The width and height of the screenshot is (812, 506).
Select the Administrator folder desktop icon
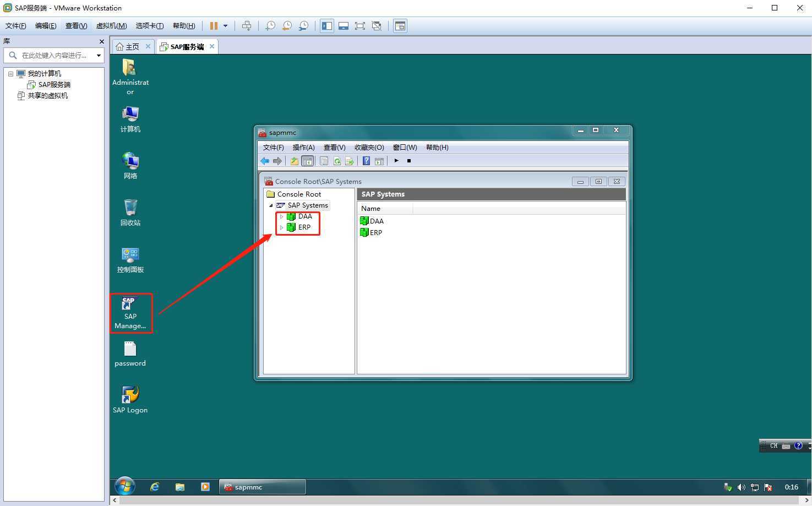pos(130,77)
